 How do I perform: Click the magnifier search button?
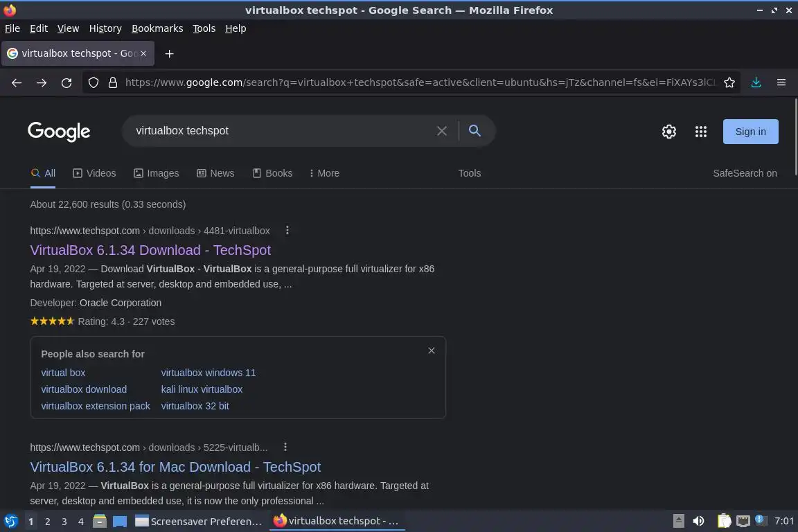[475, 131]
